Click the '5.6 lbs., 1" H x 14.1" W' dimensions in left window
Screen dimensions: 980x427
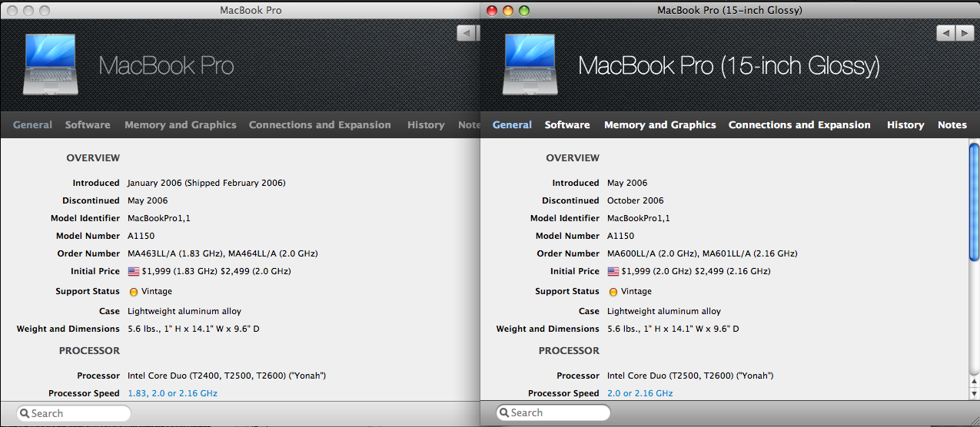click(193, 329)
